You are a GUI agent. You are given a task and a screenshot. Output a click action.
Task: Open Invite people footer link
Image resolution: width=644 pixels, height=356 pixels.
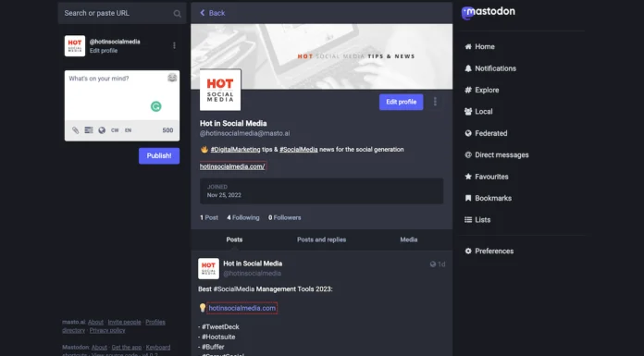pos(124,323)
